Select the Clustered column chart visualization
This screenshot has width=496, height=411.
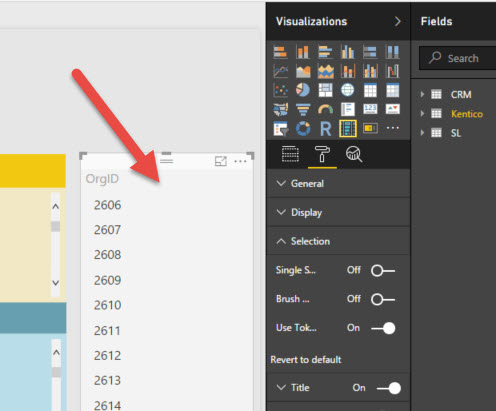(x=348, y=52)
